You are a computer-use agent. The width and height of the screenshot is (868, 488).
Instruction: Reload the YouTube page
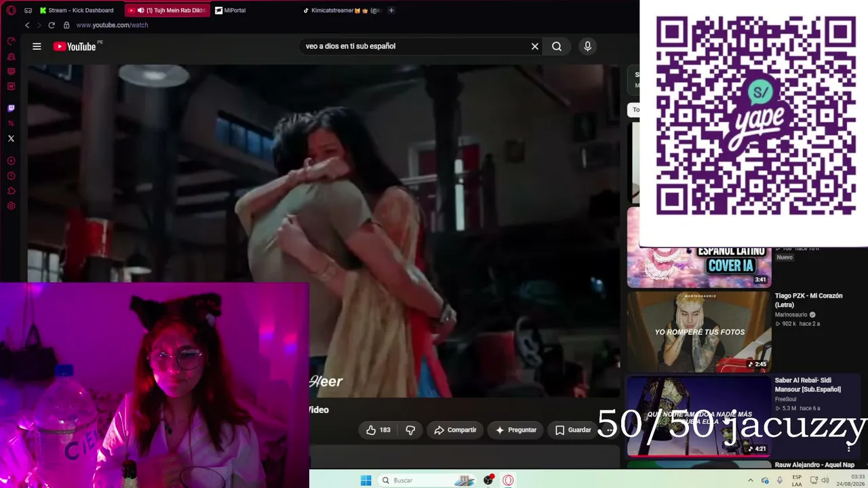52,25
